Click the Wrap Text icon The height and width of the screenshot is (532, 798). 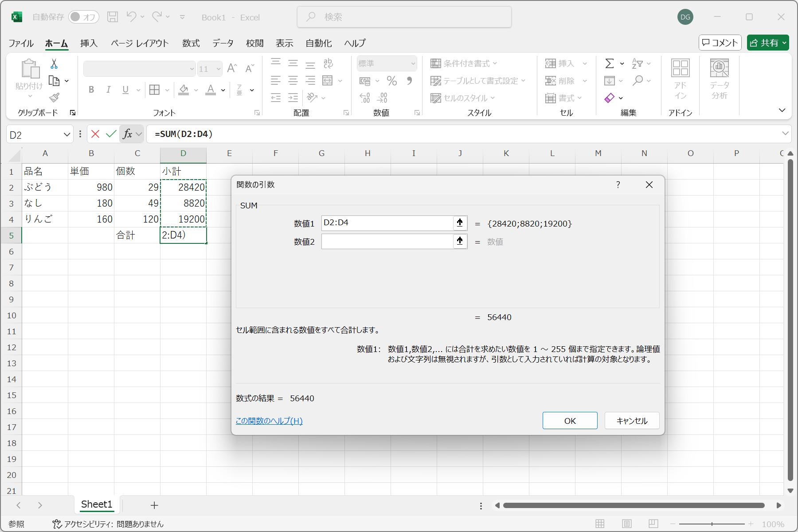(328, 63)
